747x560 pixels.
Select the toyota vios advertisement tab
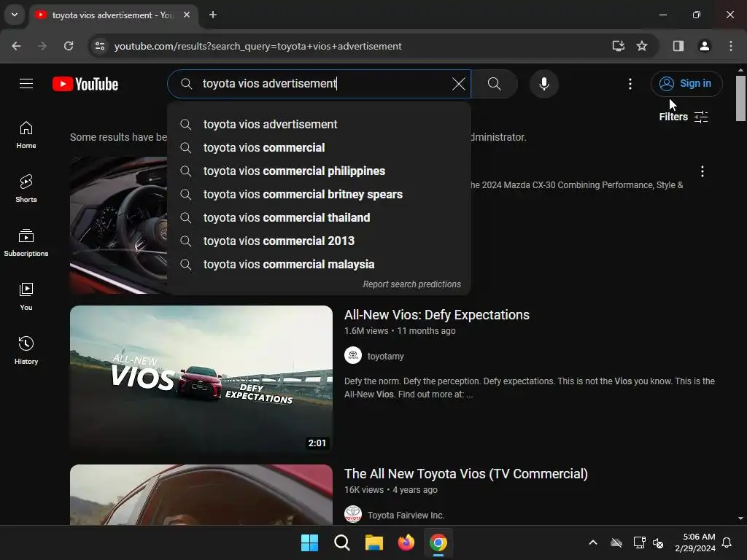click(113, 15)
